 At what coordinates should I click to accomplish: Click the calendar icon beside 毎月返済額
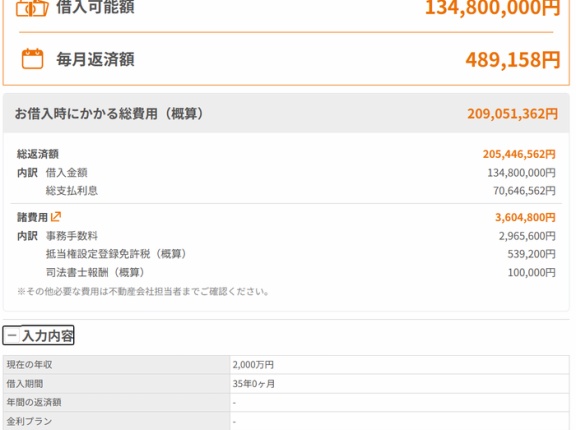click(32, 59)
